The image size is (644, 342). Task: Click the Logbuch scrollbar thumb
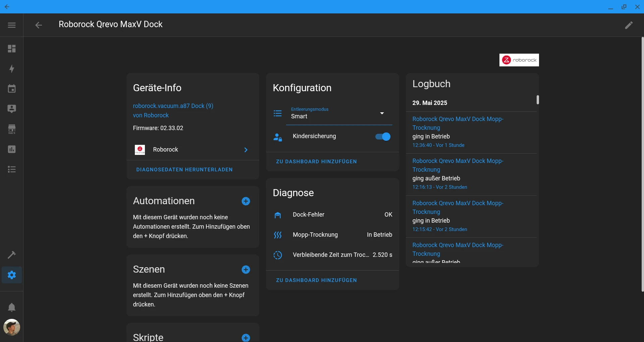click(x=538, y=100)
